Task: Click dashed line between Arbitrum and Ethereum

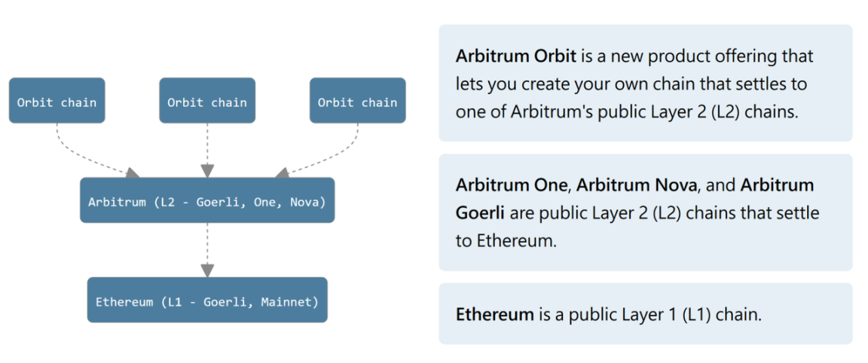Action: coord(207,243)
